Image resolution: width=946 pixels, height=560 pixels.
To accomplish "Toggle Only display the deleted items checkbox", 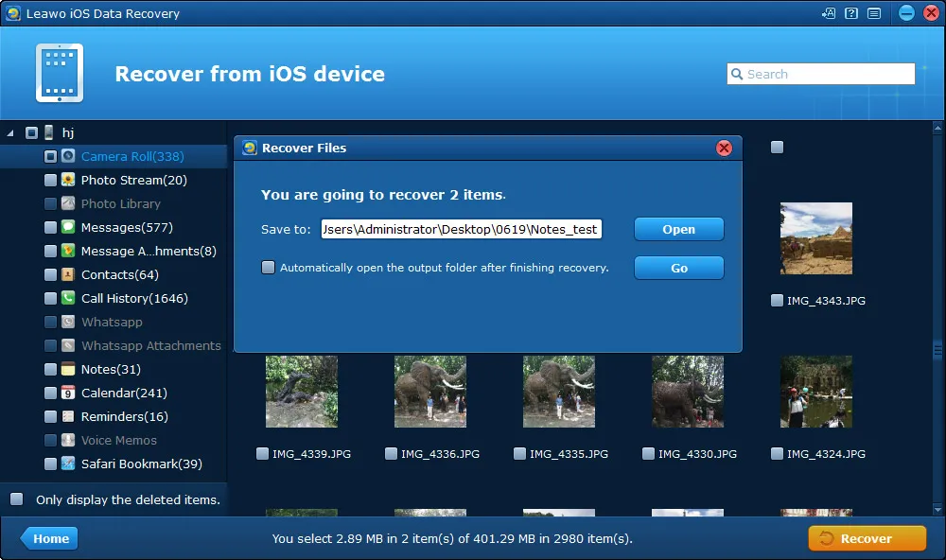I will coord(17,499).
